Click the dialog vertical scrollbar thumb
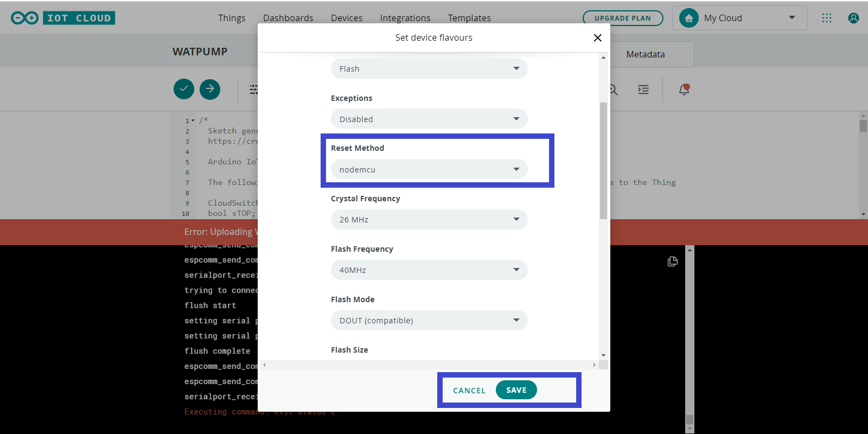The image size is (868, 434). (603, 161)
